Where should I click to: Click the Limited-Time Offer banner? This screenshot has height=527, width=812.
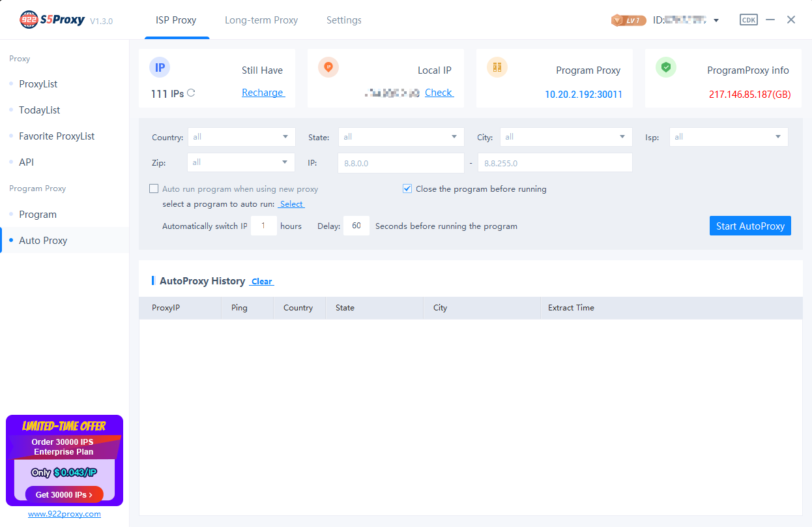coord(65,460)
